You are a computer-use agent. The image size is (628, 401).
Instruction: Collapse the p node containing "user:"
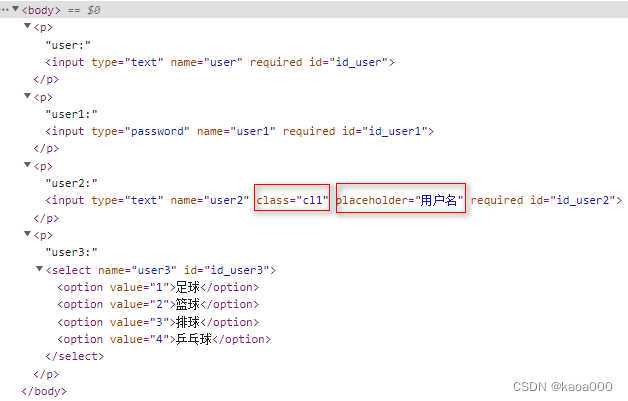[27, 26]
